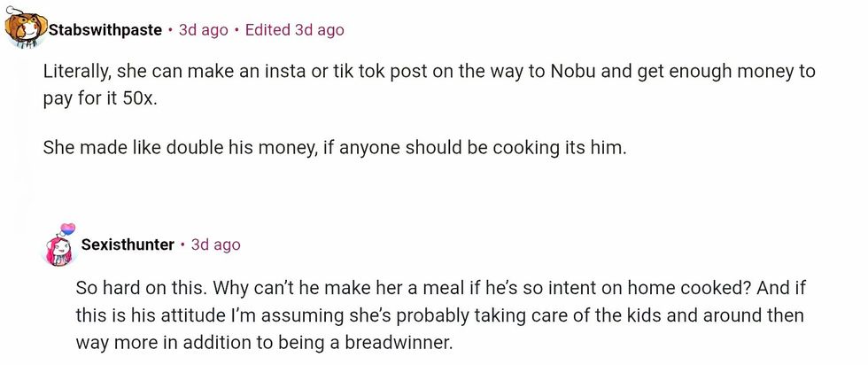The width and height of the screenshot is (868, 365).
Task: Click Stabswithpaste's orange avatar icon
Action: (24, 27)
